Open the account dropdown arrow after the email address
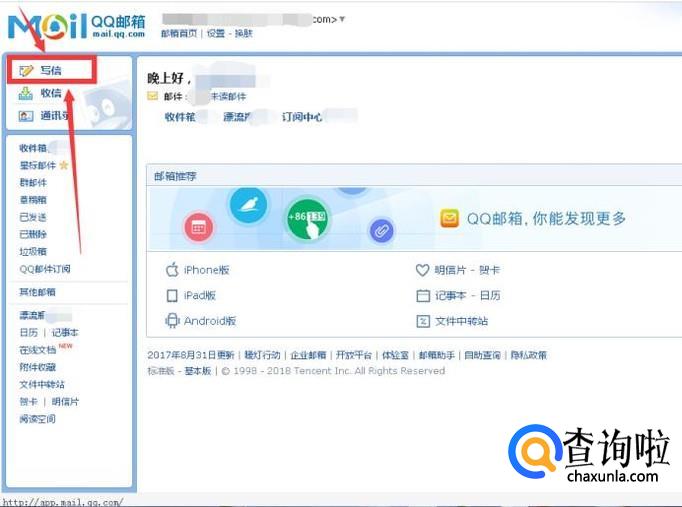The width and height of the screenshot is (682, 507). [342, 19]
